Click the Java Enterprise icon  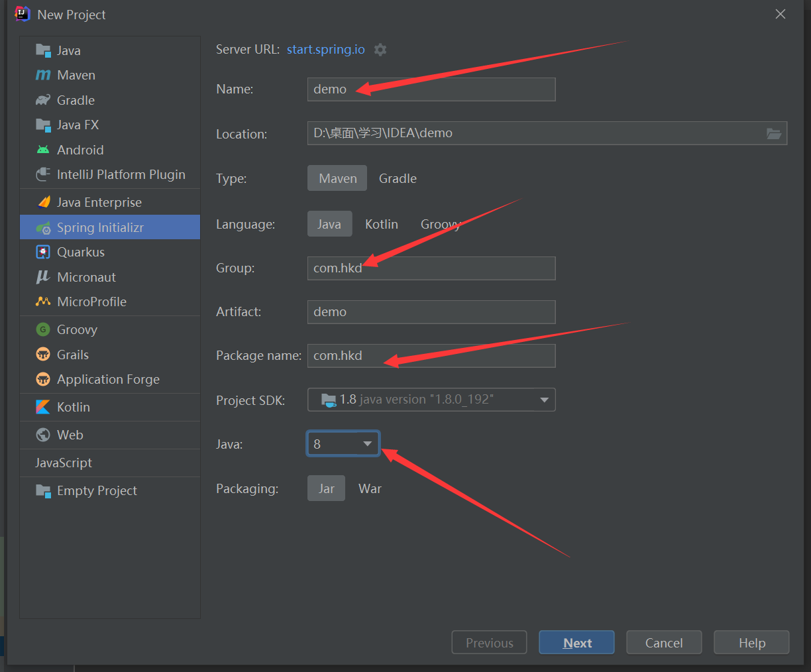coord(43,202)
